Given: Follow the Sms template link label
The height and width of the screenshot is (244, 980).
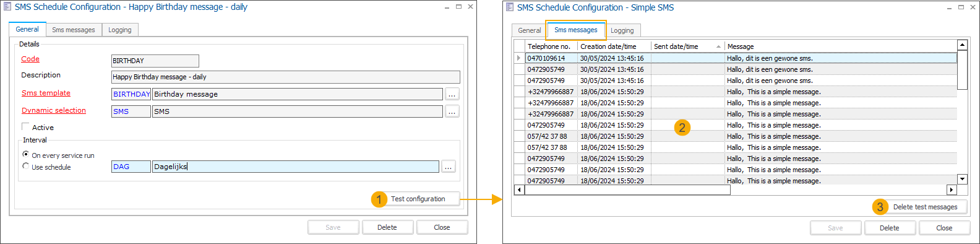Looking at the screenshot, I should point(46,93).
